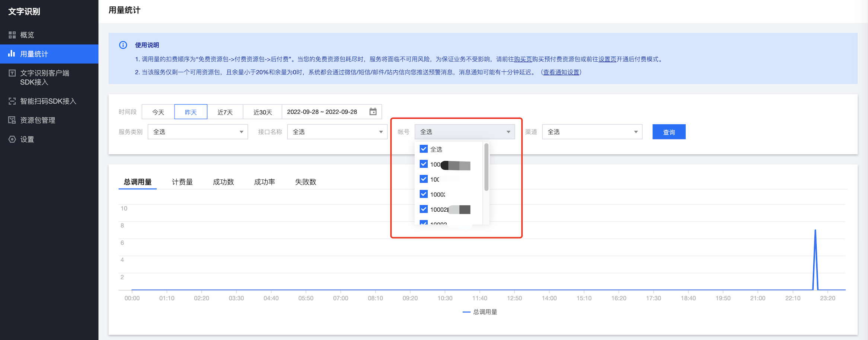Open 用量统计 in the sidebar menu
This screenshot has height=340, width=868.
click(49, 54)
